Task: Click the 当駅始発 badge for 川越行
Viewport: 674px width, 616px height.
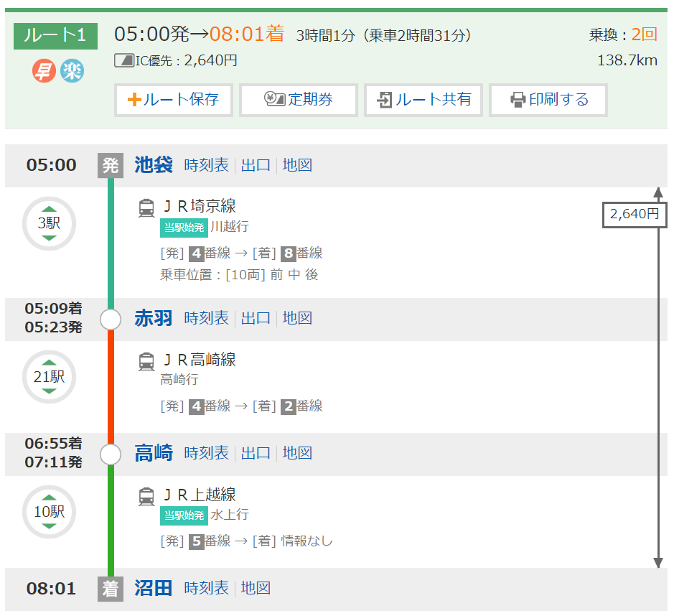Action: pyautogui.click(x=184, y=228)
